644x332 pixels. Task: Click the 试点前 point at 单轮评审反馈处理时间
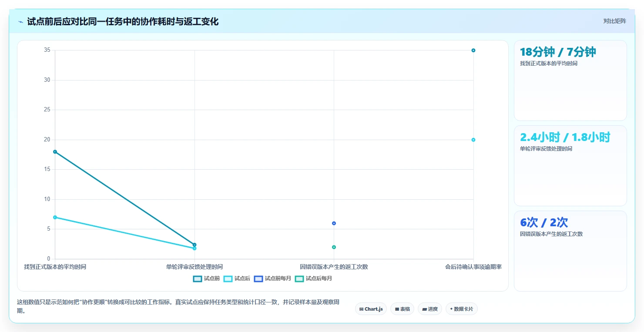point(195,245)
